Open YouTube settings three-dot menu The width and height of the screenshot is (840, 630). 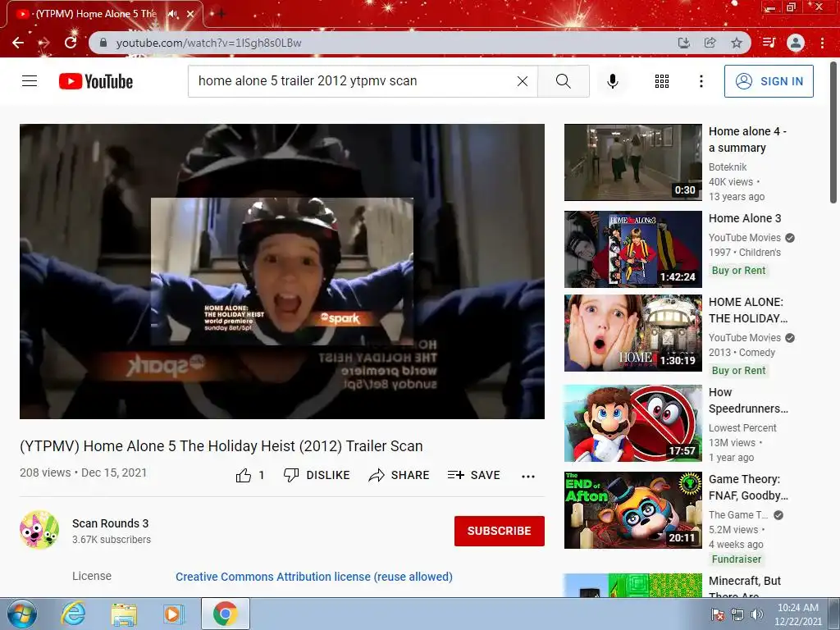(x=701, y=81)
